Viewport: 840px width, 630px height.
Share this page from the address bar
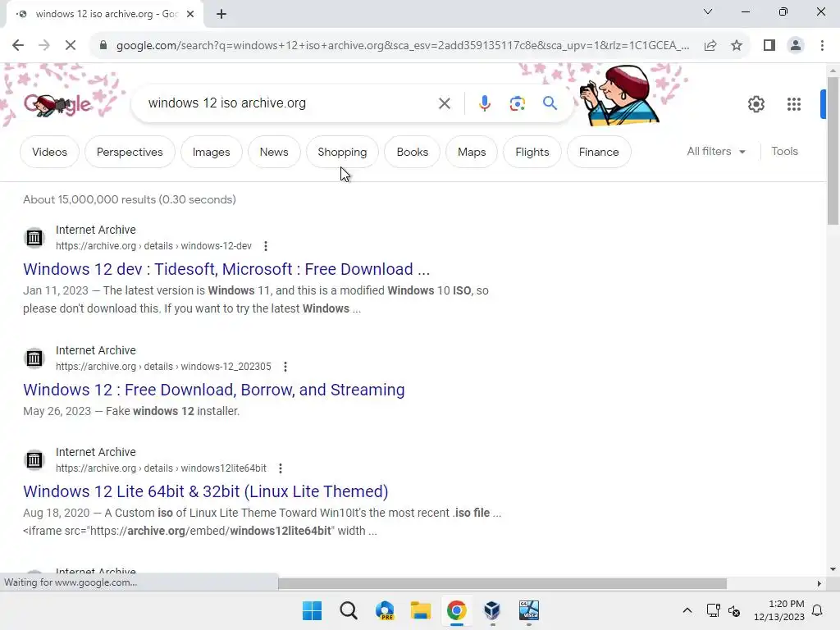click(x=710, y=45)
